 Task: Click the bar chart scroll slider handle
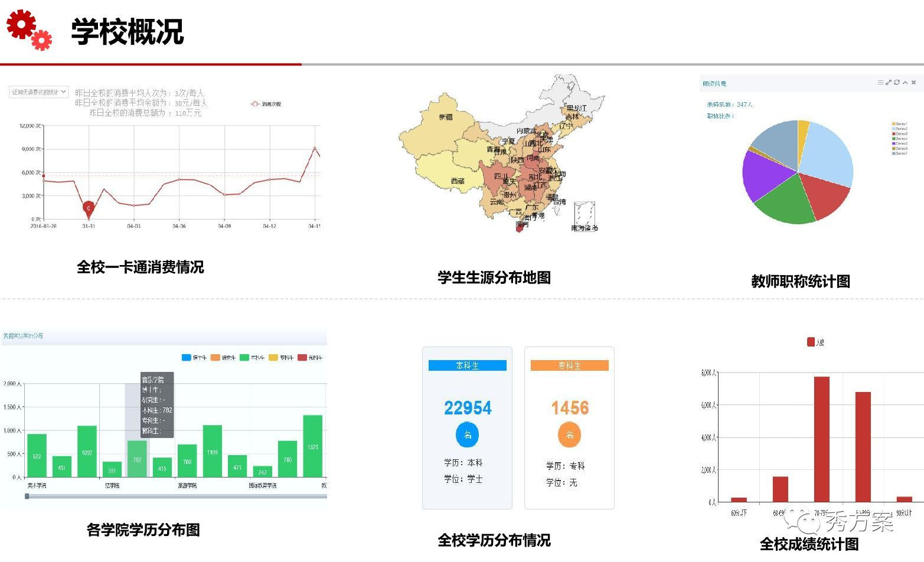pos(27,496)
